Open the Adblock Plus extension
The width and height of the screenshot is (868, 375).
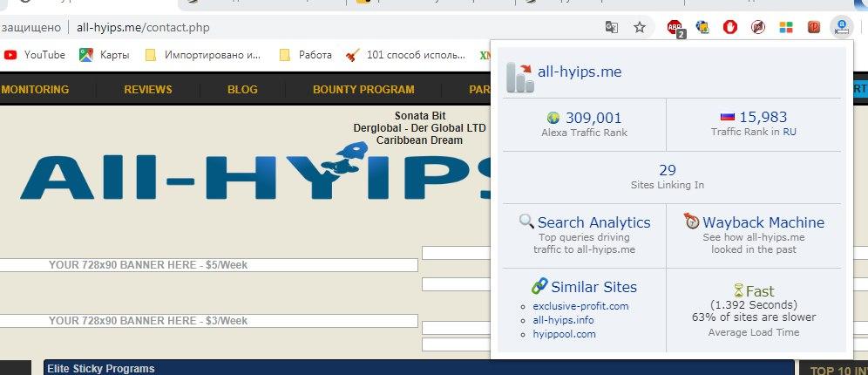[x=675, y=27]
